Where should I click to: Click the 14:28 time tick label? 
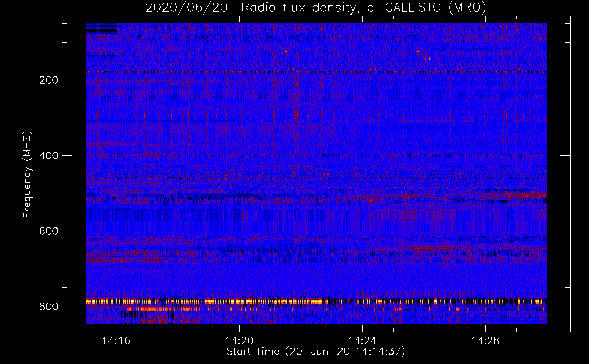[x=485, y=341]
